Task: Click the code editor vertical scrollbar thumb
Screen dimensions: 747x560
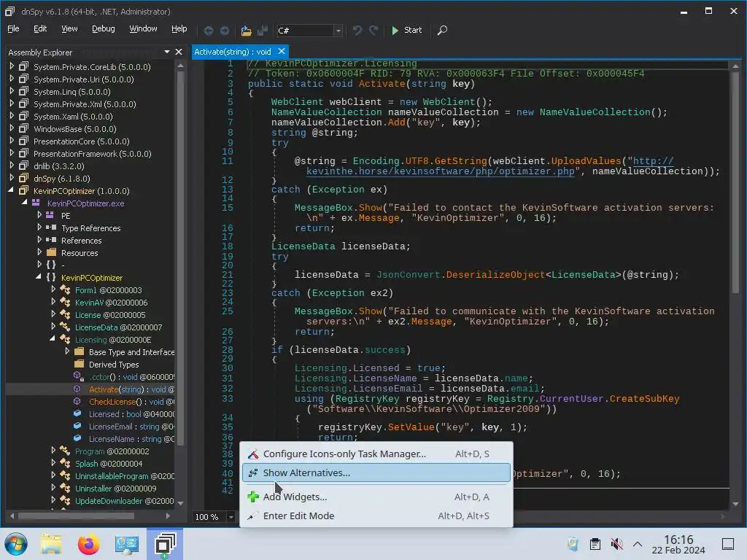Action: pos(735,181)
